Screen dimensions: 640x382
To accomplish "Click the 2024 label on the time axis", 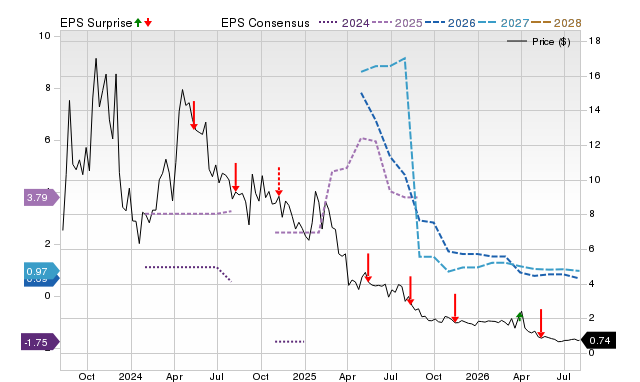I will tap(131, 377).
